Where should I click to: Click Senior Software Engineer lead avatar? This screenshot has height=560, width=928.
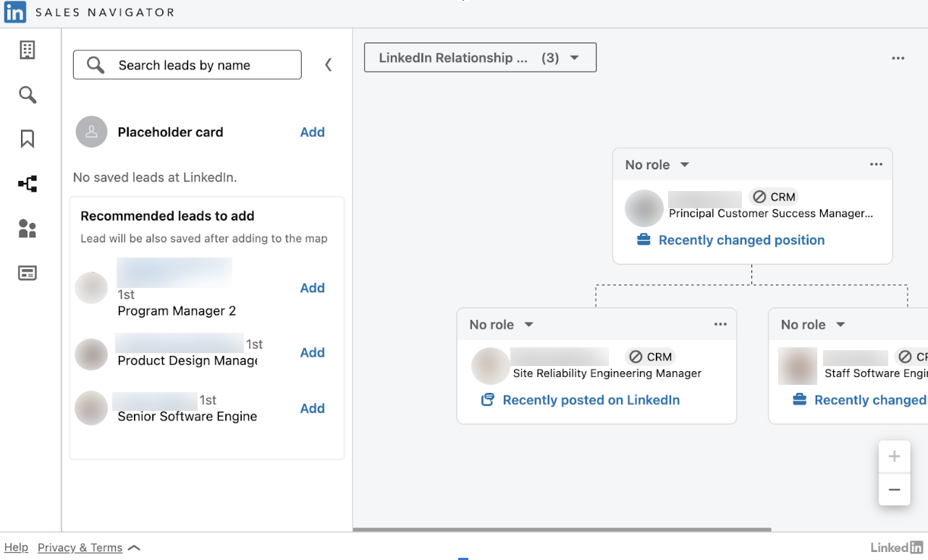pos(91,408)
